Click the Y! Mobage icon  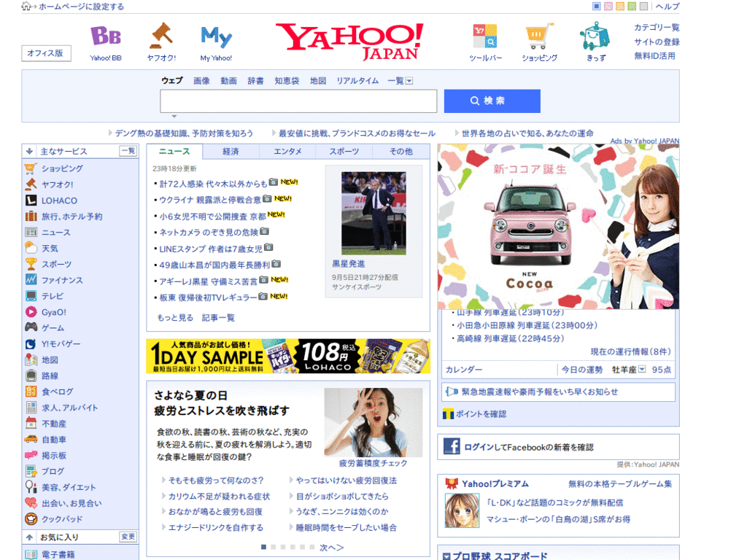31,344
